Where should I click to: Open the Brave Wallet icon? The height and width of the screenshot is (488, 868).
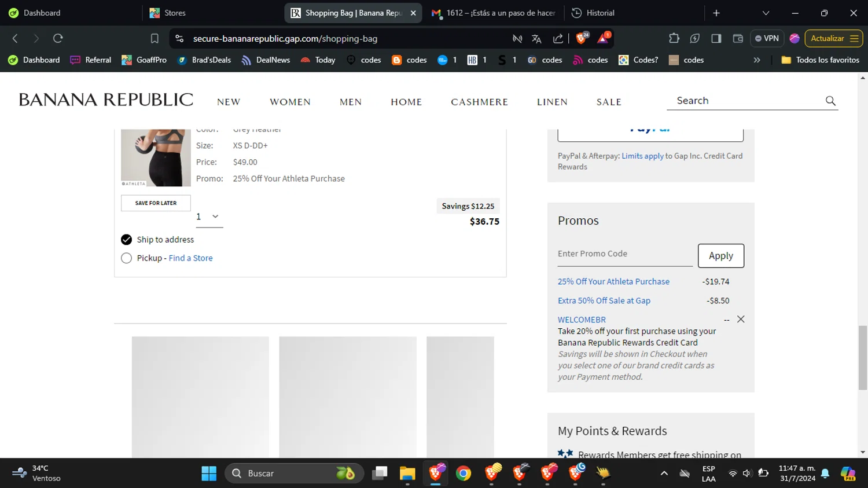[738, 38]
